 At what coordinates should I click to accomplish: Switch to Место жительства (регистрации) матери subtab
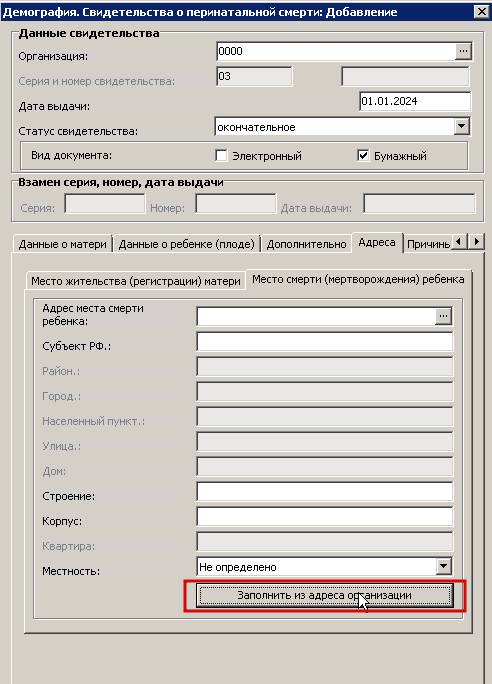(x=136, y=281)
